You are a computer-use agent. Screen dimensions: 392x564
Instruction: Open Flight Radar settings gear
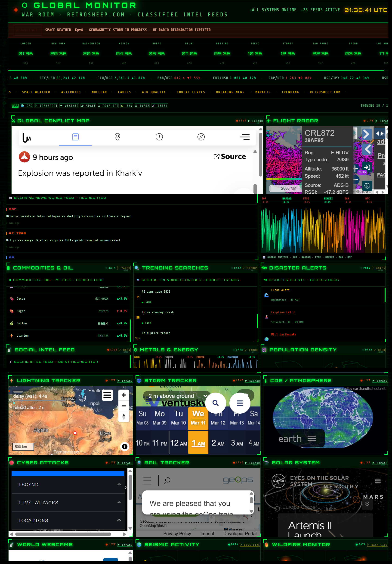(367, 186)
